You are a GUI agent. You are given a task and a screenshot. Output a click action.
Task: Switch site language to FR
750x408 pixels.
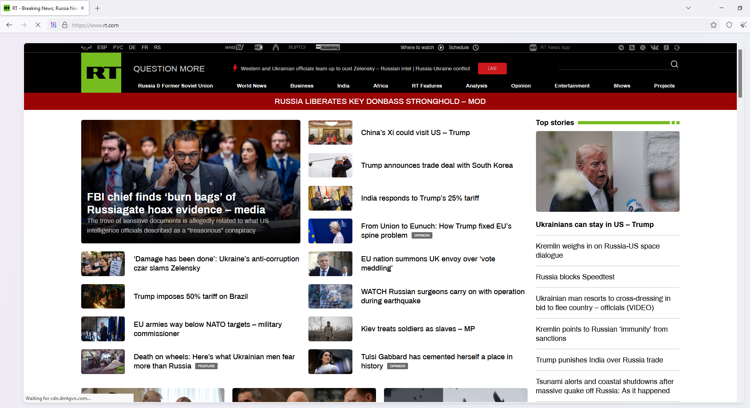pyautogui.click(x=144, y=47)
